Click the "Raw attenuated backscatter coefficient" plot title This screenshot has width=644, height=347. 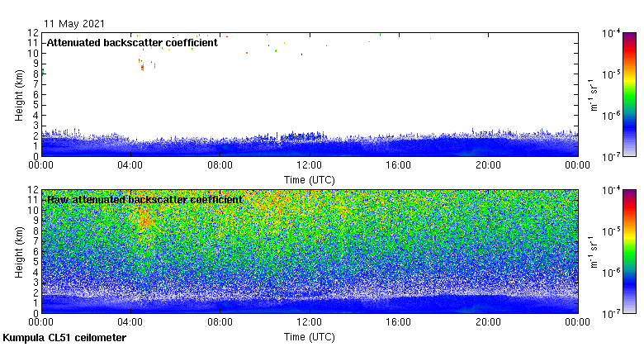point(144,199)
